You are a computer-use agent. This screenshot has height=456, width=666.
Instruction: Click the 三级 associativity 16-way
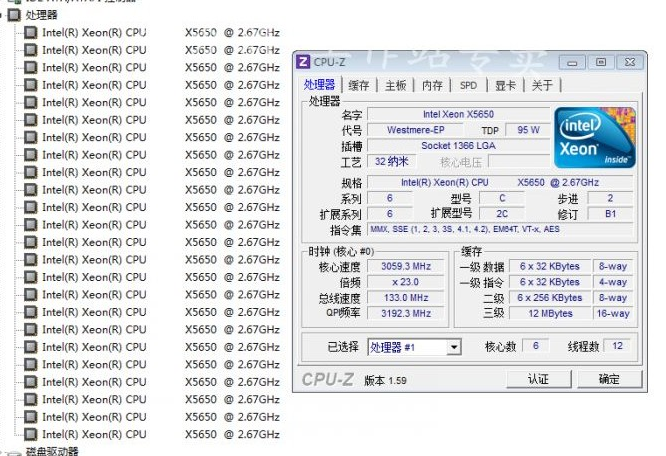613,313
